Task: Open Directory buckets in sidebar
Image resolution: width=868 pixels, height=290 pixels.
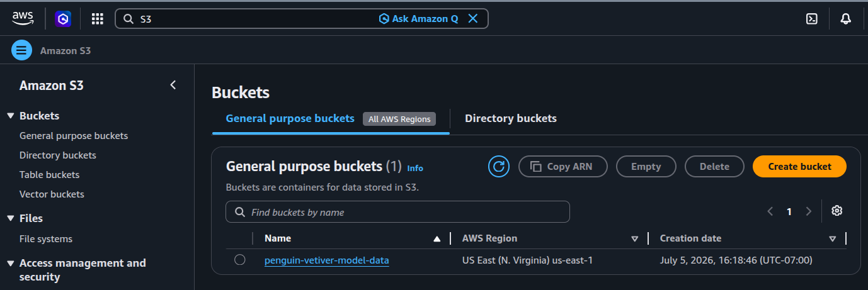Action: pos(58,155)
